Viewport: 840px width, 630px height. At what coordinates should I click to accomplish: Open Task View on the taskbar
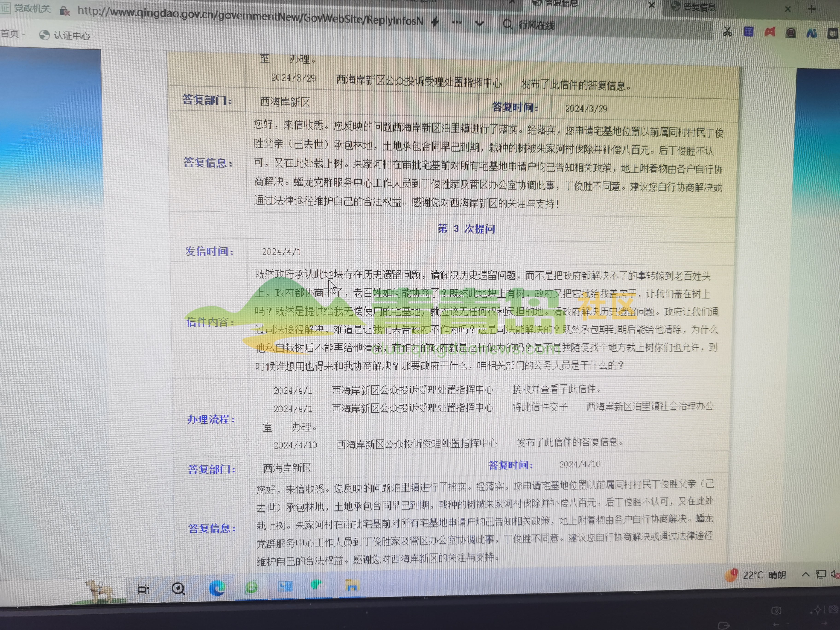[x=143, y=589]
